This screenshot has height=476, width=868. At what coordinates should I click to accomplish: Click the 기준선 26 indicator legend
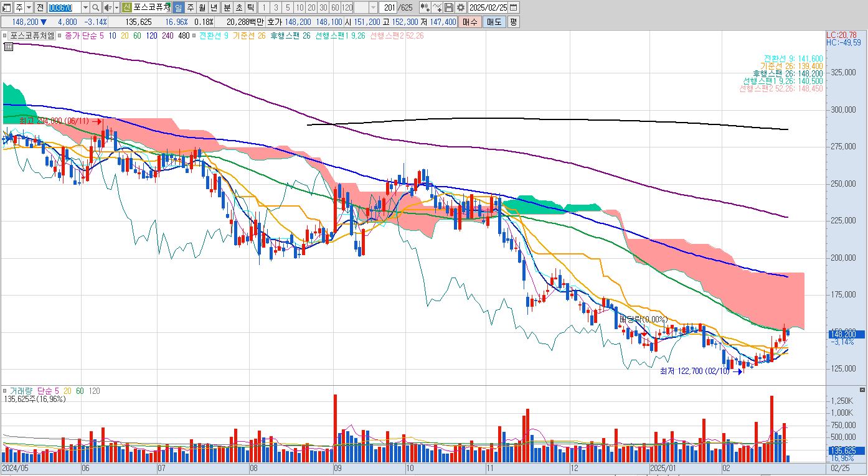coord(249,35)
